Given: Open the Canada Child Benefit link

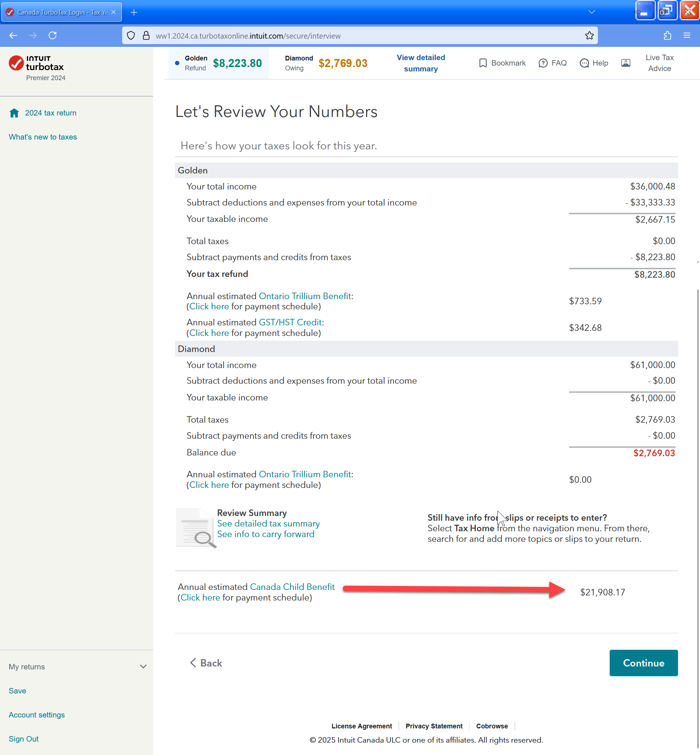Looking at the screenshot, I should (292, 587).
